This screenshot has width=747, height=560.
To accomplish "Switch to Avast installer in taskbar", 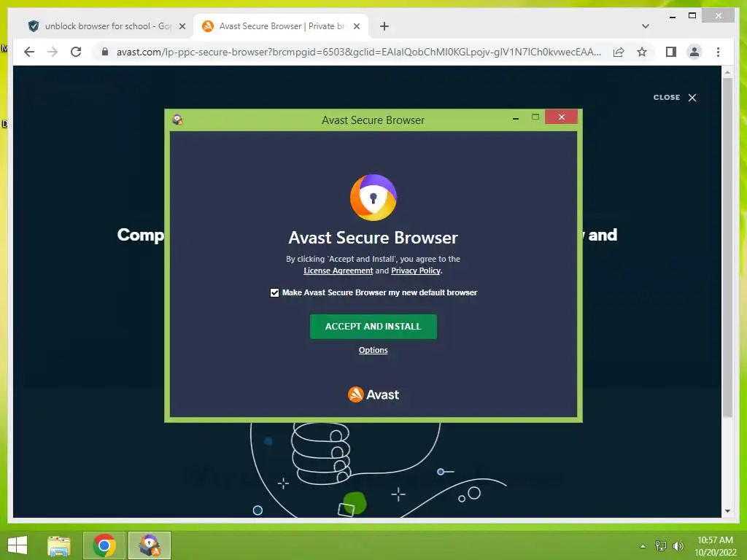I will 150,545.
